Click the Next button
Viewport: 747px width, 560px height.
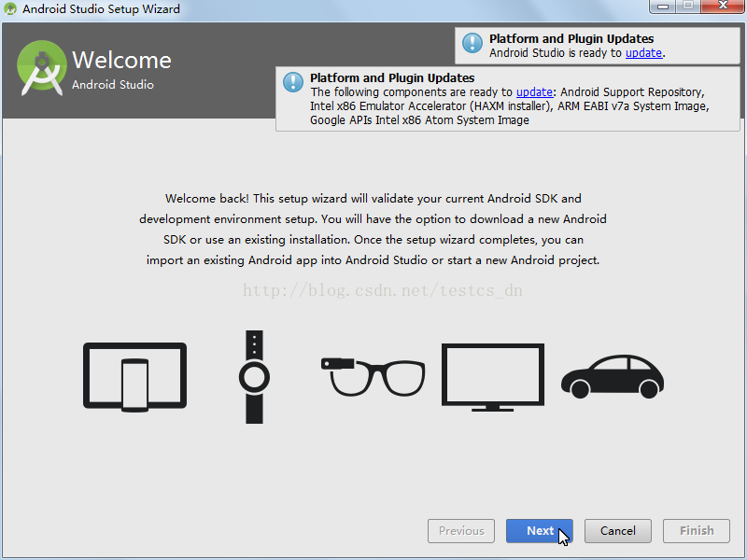[540, 530]
